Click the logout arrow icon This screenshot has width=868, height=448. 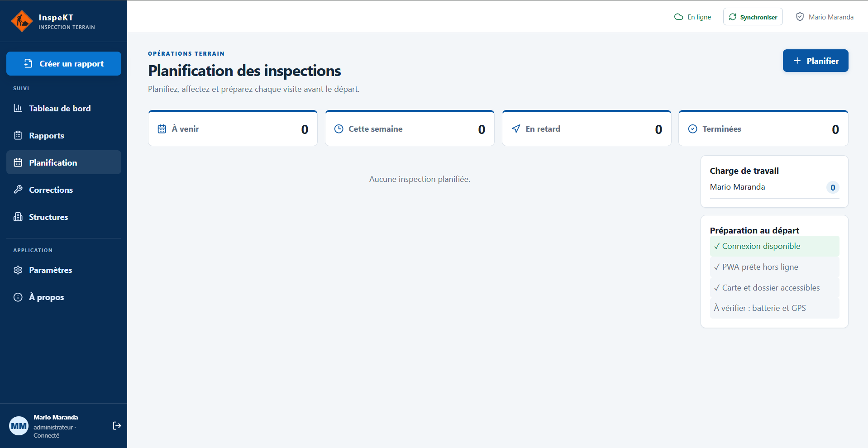click(x=117, y=426)
